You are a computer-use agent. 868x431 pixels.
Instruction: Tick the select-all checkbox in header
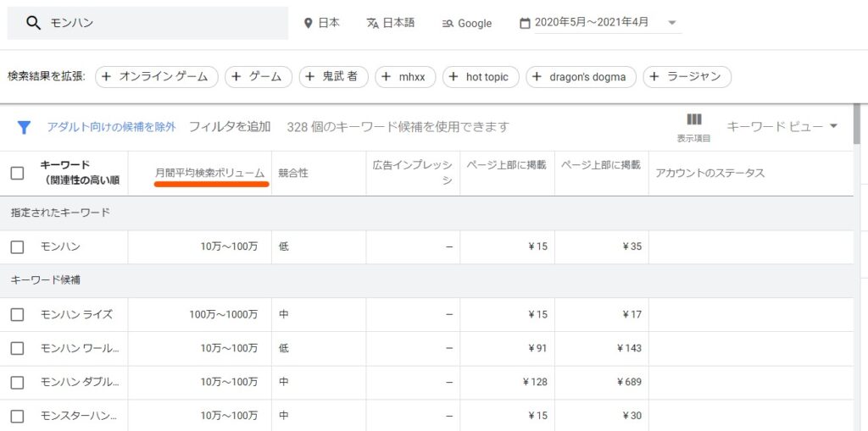click(17, 174)
